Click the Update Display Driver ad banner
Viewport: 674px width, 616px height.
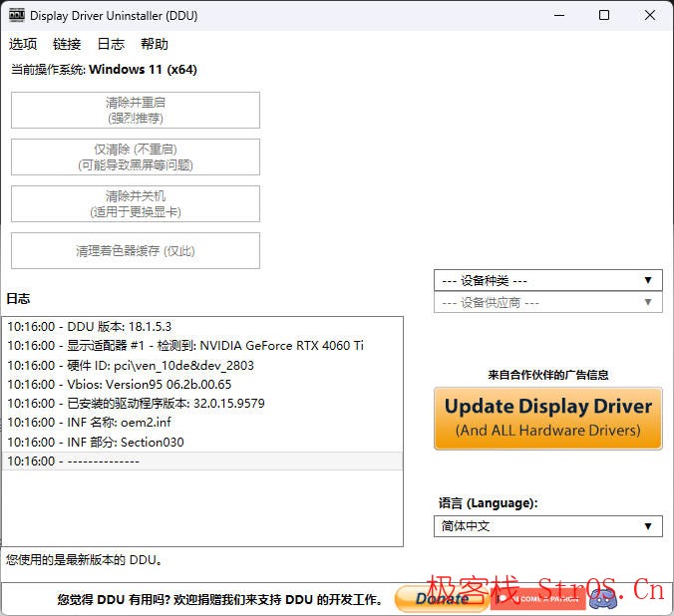coord(548,419)
